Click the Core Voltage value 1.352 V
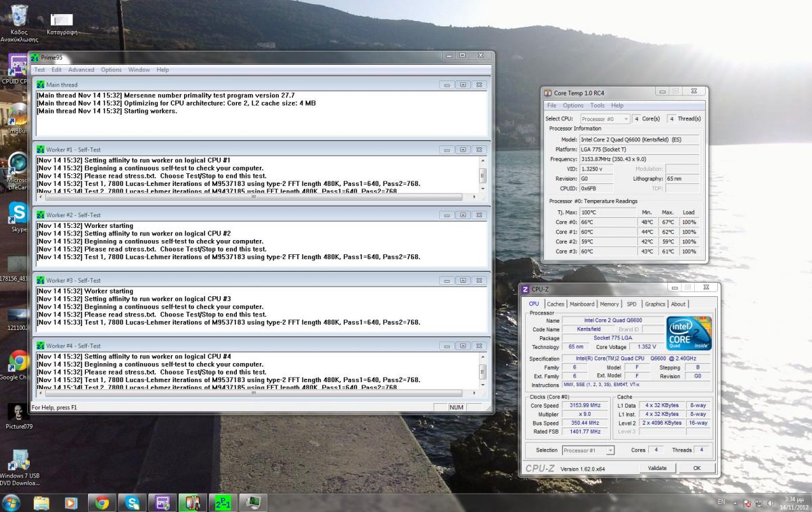 tap(647, 347)
